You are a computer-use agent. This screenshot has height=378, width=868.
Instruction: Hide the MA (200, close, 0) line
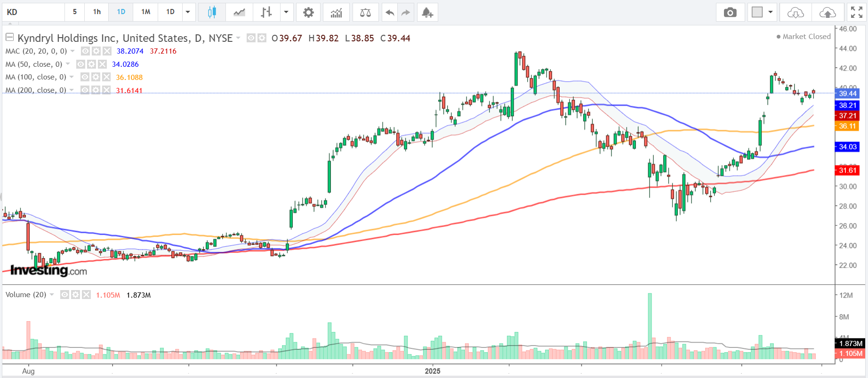pos(85,90)
